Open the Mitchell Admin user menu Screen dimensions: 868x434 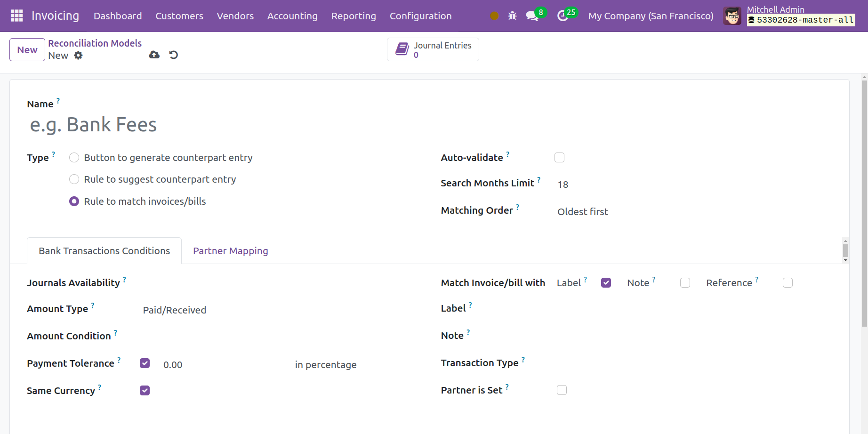(x=790, y=16)
